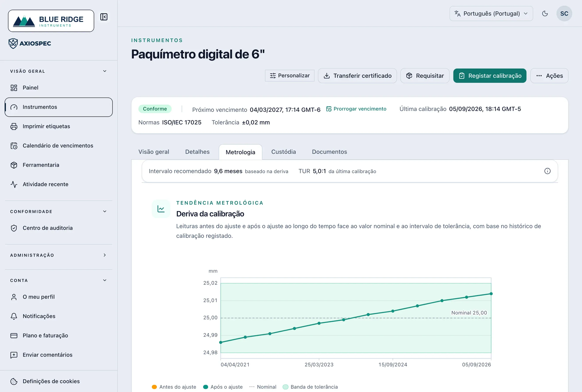Click the Instrumentos breadcrumb heading

[x=157, y=40]
